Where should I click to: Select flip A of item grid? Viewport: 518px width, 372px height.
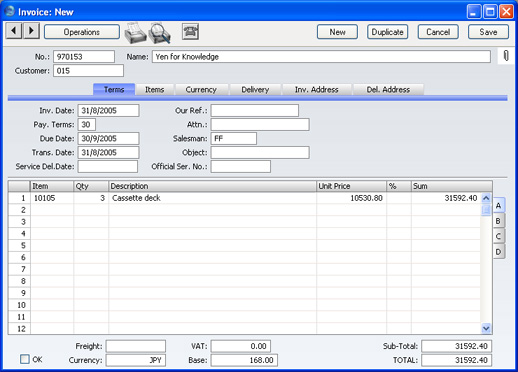pos(498,206)
